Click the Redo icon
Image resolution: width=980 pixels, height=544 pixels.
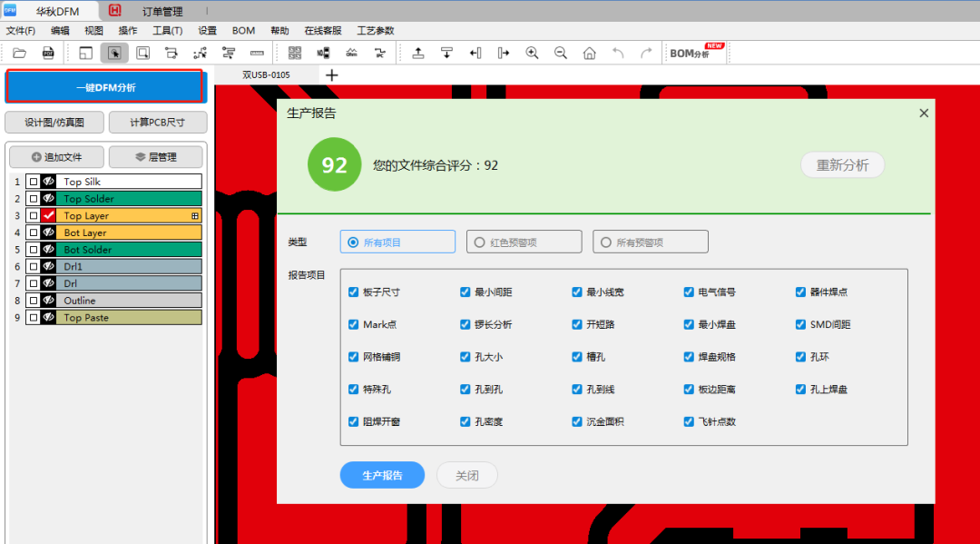[645, 53]
